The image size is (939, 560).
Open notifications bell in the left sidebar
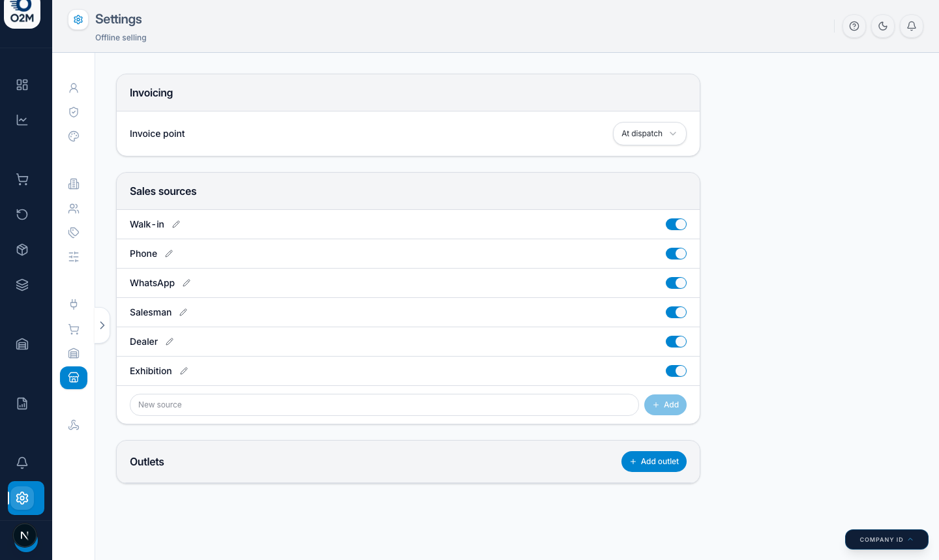click(x=22, y=463)
